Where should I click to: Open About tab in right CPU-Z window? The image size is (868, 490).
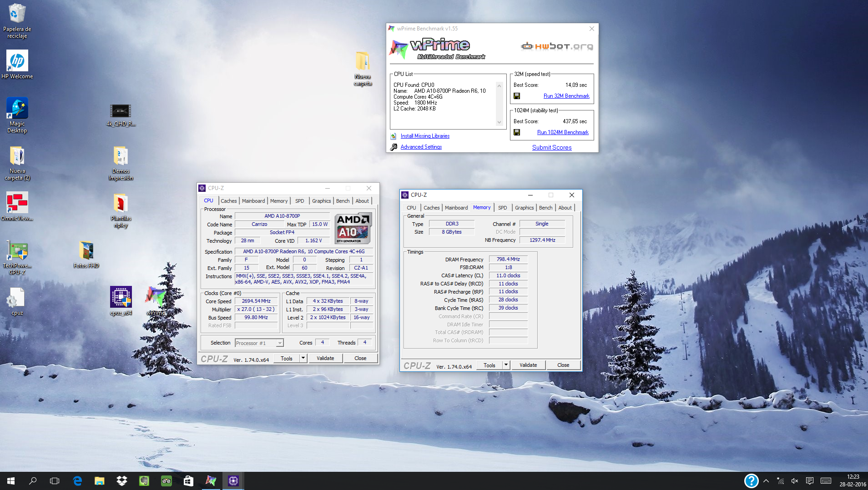[x=565, y=208]
